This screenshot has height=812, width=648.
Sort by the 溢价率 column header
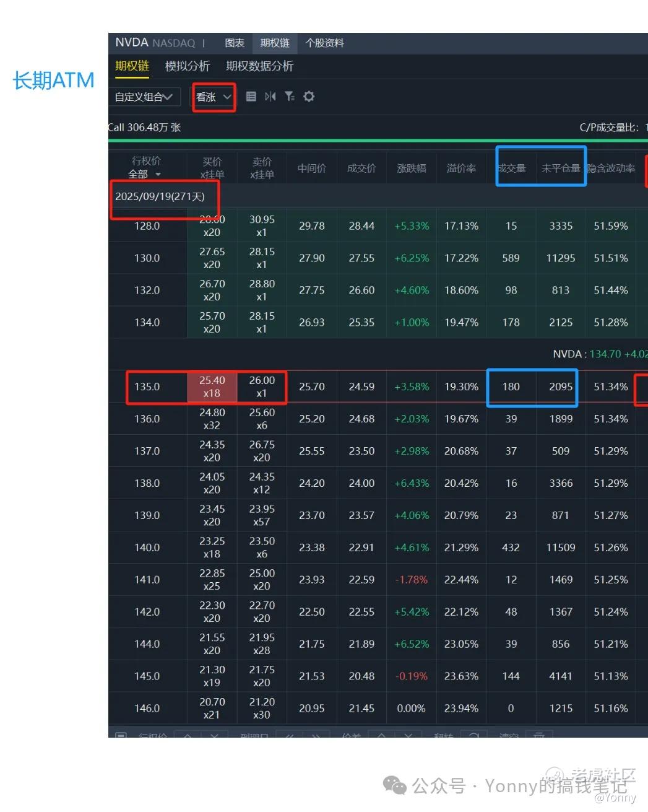point(461,168)
